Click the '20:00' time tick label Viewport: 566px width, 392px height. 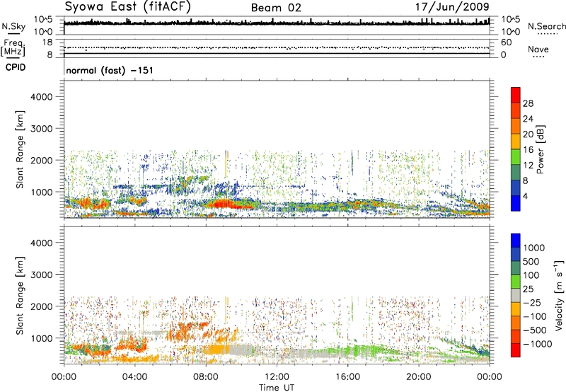418,377
